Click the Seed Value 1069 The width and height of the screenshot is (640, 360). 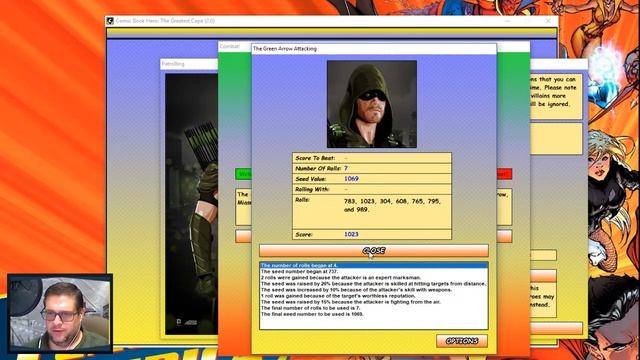click(x=351, y=179)
